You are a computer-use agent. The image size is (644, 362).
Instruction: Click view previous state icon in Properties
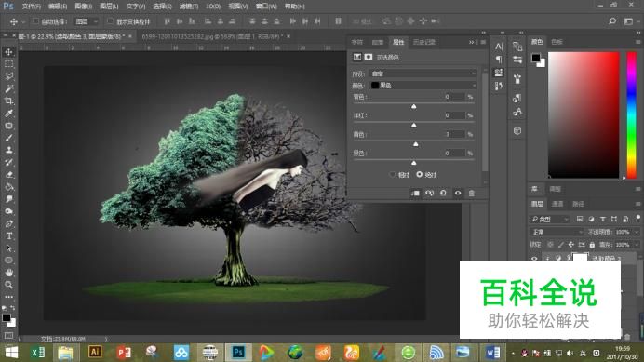click(x=430, y=194)
